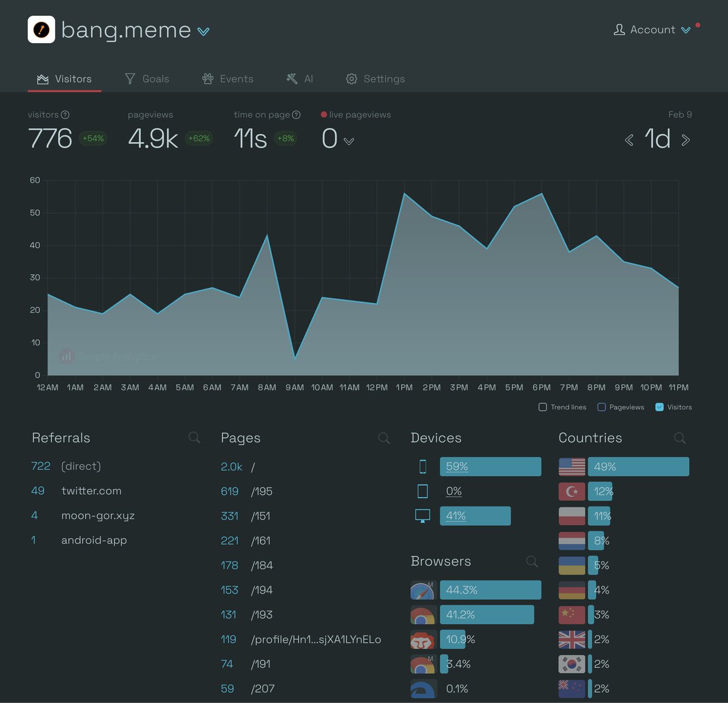Image resolution: width=728 pixels, height=703 pixels.
Task: Enable the Pageviews checkbox
Action: coord(602,407)
